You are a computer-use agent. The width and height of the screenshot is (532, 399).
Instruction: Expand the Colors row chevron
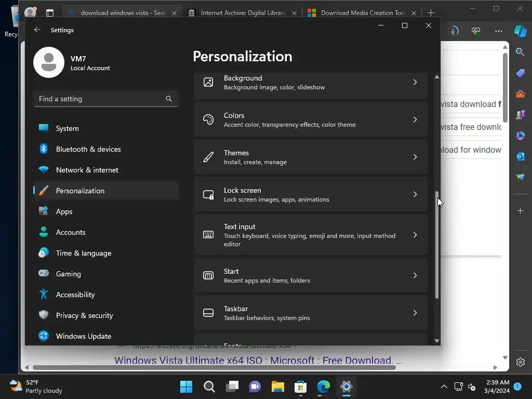tap(415, 119)
